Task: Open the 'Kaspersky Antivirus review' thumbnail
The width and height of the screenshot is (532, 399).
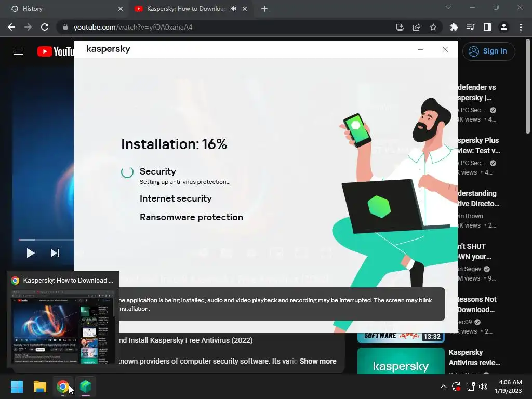Action: 401,361
